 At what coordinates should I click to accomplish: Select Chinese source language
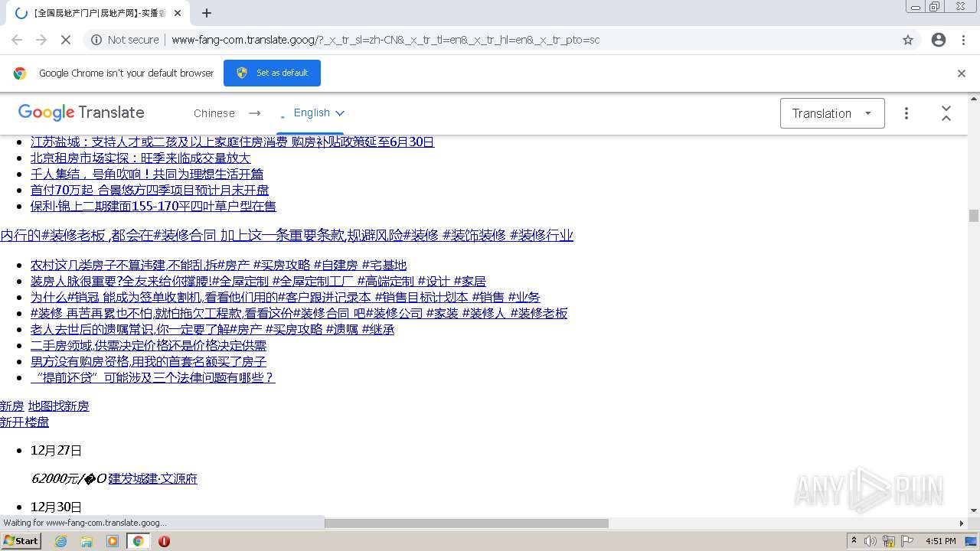[x=214, y=113]
